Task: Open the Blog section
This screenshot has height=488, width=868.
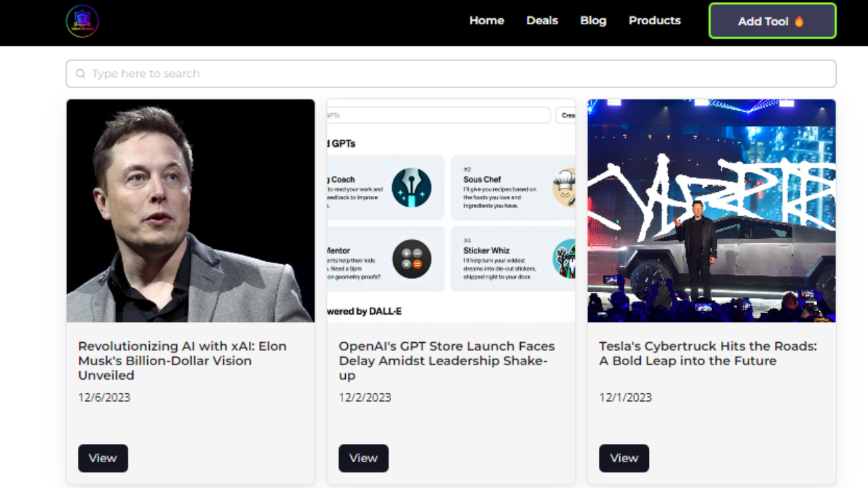Action: point(593,20)
